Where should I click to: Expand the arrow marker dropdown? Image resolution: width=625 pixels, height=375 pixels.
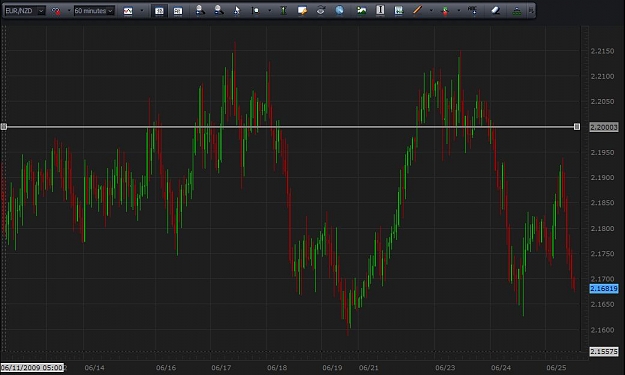pyautogui.click(x=458, y=11)
